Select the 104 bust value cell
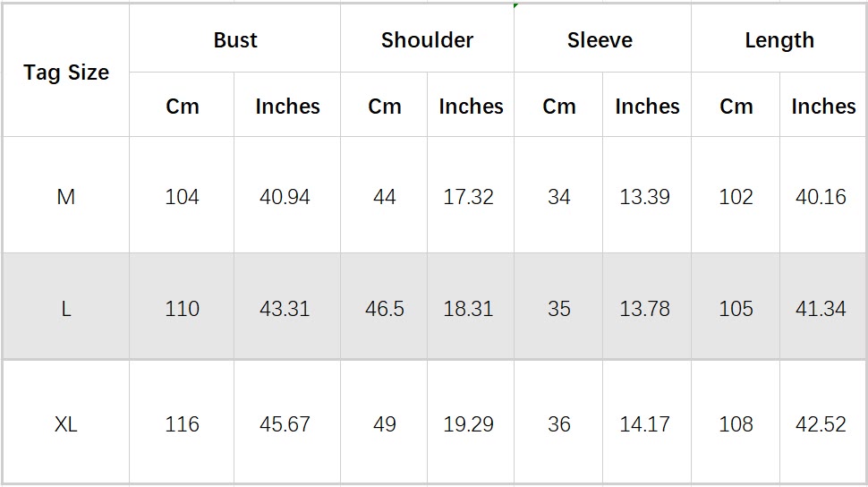This screenshot has height=487, width=868. (183, 197)
